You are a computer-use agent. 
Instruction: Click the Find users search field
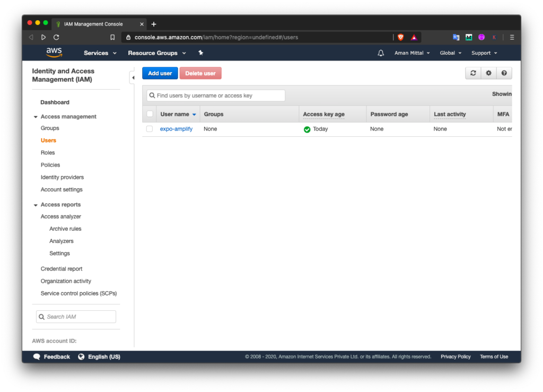coord(218,95)
